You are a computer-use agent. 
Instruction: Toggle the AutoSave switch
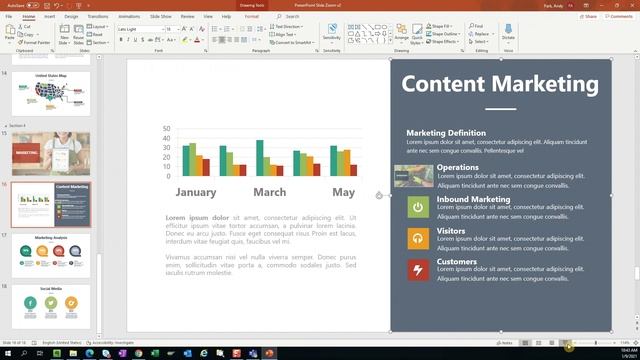(x=33, y=6)
